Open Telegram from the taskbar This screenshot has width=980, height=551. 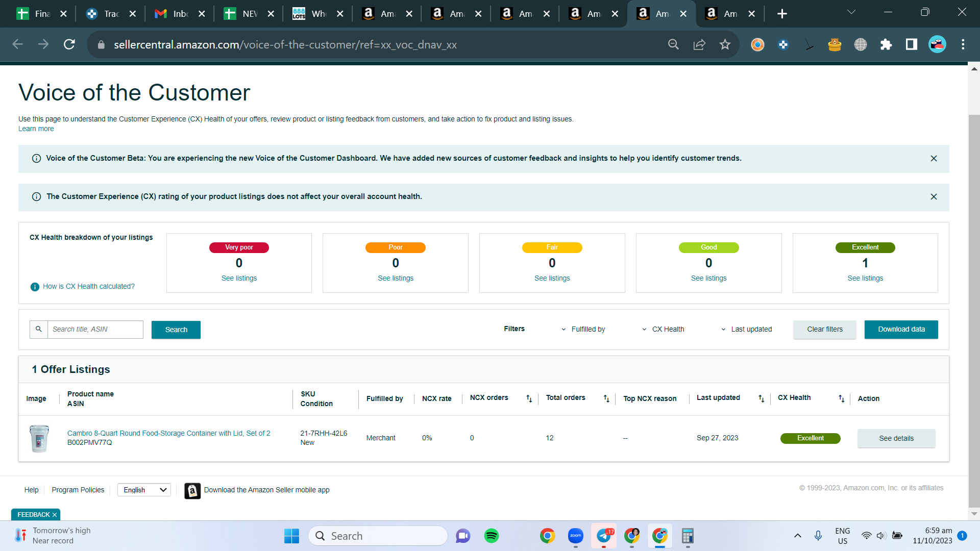tap(604, 536)
